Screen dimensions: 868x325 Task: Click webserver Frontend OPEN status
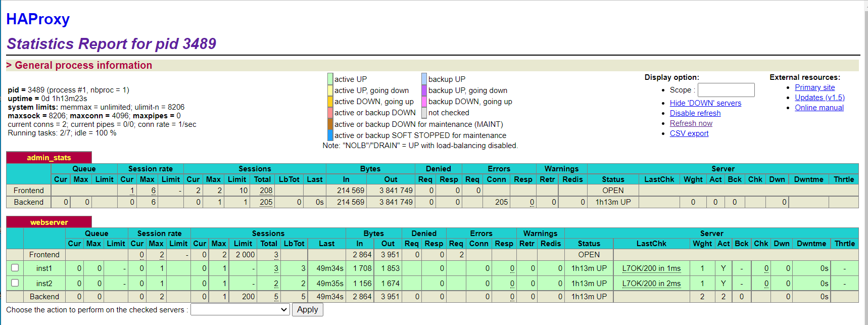[589, 255]
